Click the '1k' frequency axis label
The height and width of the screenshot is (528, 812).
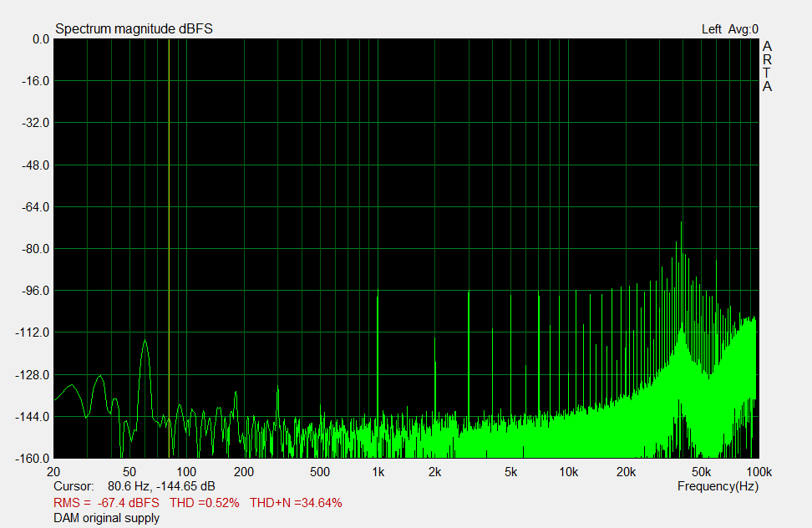378,472
